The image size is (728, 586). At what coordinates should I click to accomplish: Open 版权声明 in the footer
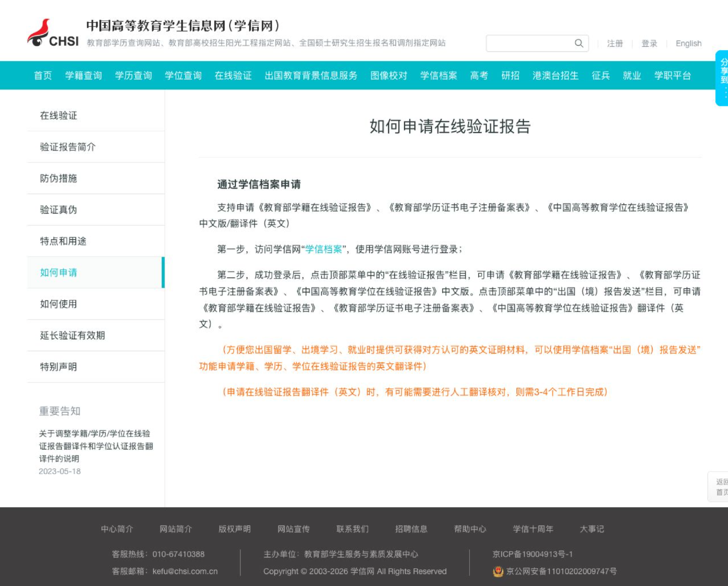pyautogui.click(x=235, y=529)
